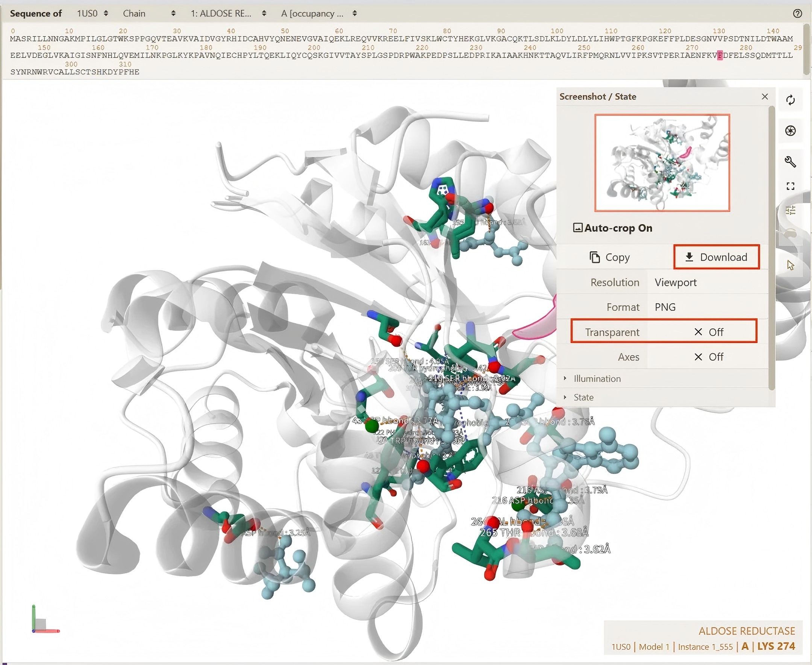Expand the State section
Screen dimensions: 812x665
tap(583, 397)
